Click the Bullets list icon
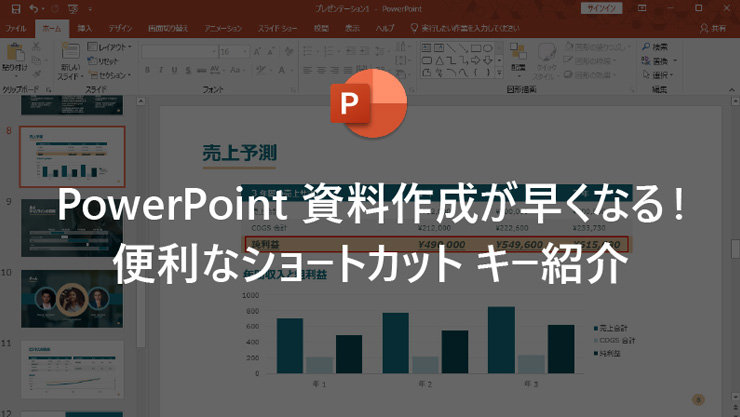The height and width of the screenshot is (417, 740). click(310, 51)
